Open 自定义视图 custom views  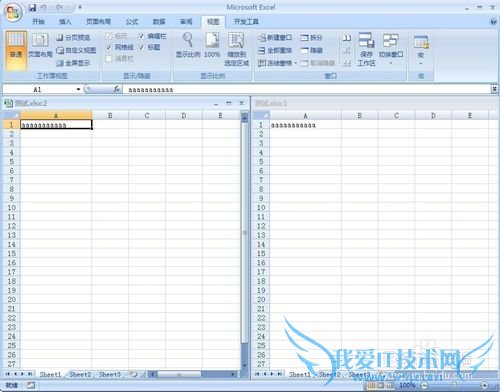click(76, 50)
